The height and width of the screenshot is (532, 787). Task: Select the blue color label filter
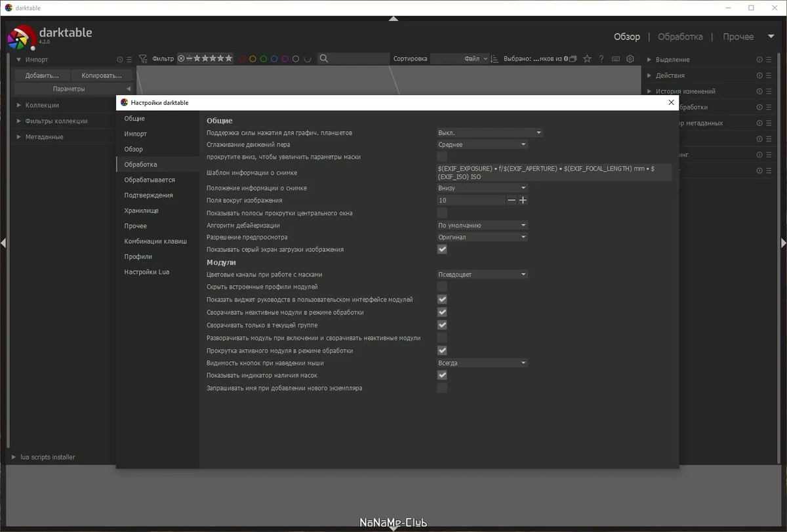pos(274,59)
